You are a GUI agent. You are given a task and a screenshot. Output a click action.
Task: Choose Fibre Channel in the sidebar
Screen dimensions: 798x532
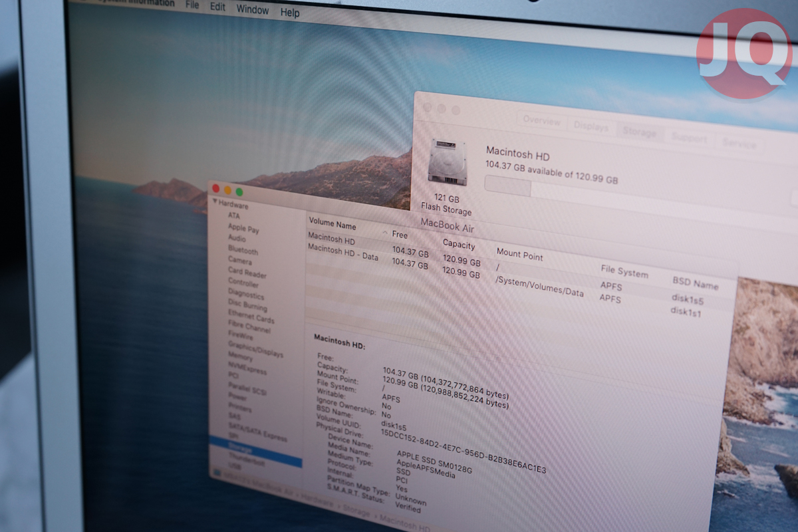(x=249, y=328)
